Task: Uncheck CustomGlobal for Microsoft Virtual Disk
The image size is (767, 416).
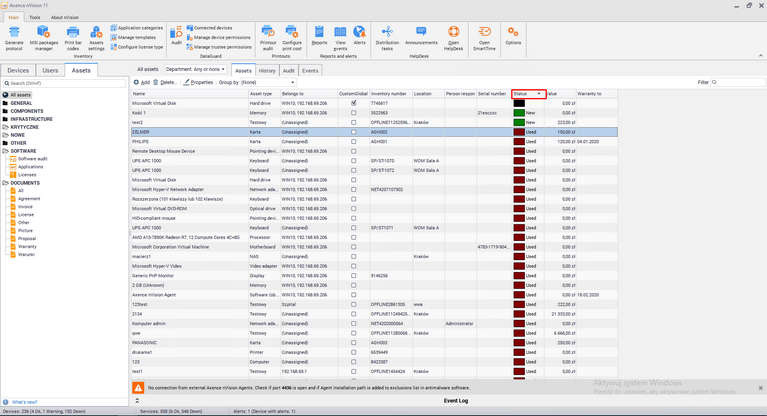Action: tap(353, 103)
